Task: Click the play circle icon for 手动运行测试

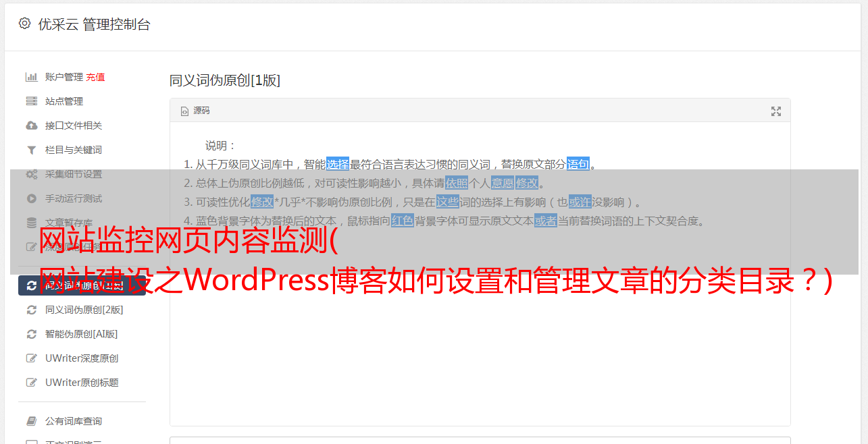Action: point(31,198)
